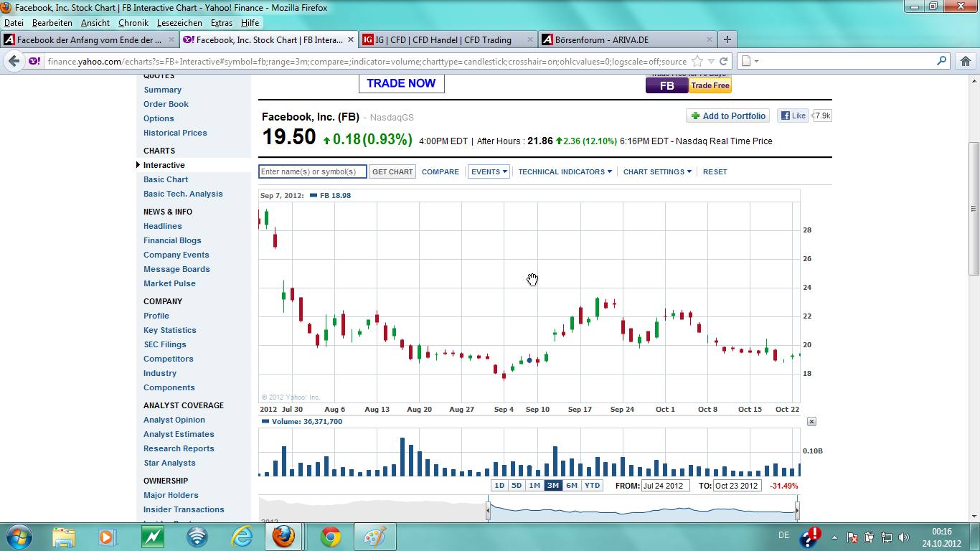
Task: Click the page's vertical scrollbar thumb
Action: point(974,208)
